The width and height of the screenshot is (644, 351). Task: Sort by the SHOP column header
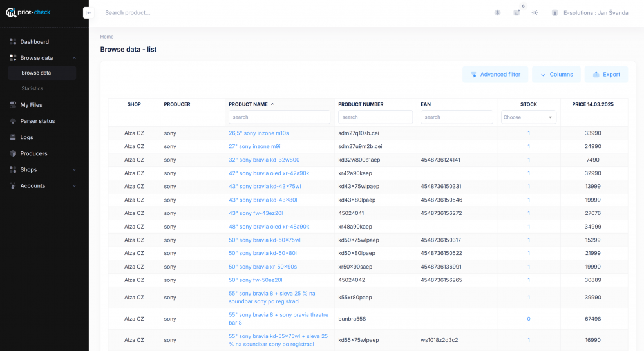pos(134,104)
